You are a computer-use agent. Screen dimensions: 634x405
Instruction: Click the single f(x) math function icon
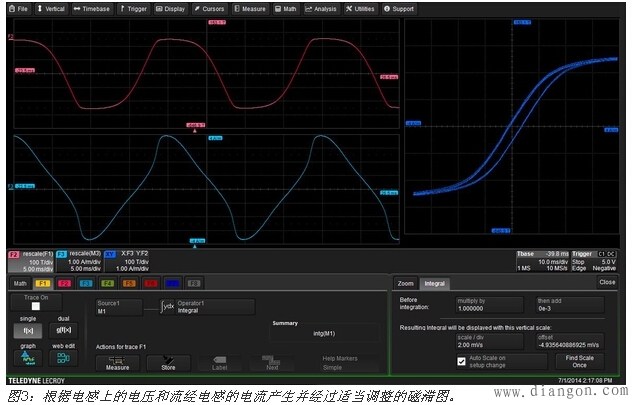pos(29,330)
